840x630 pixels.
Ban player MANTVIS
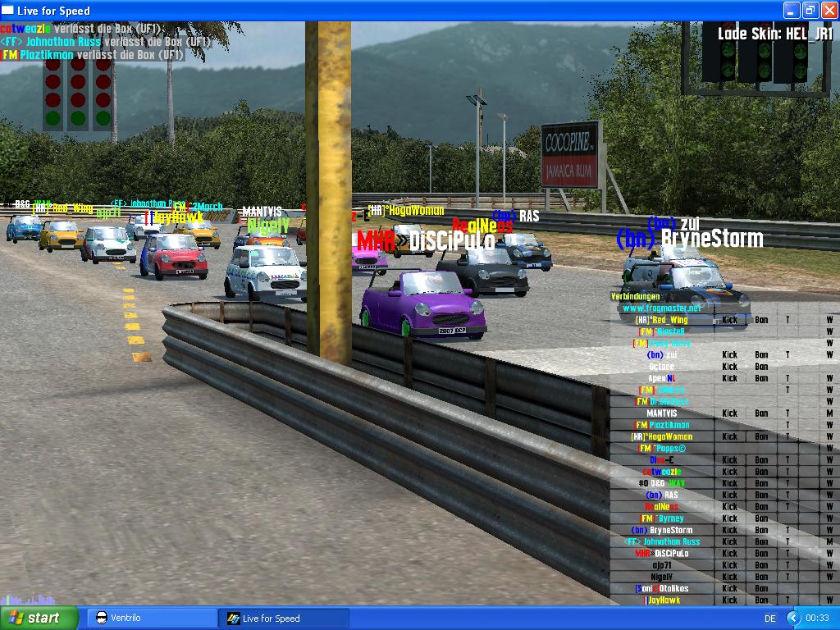761,413
